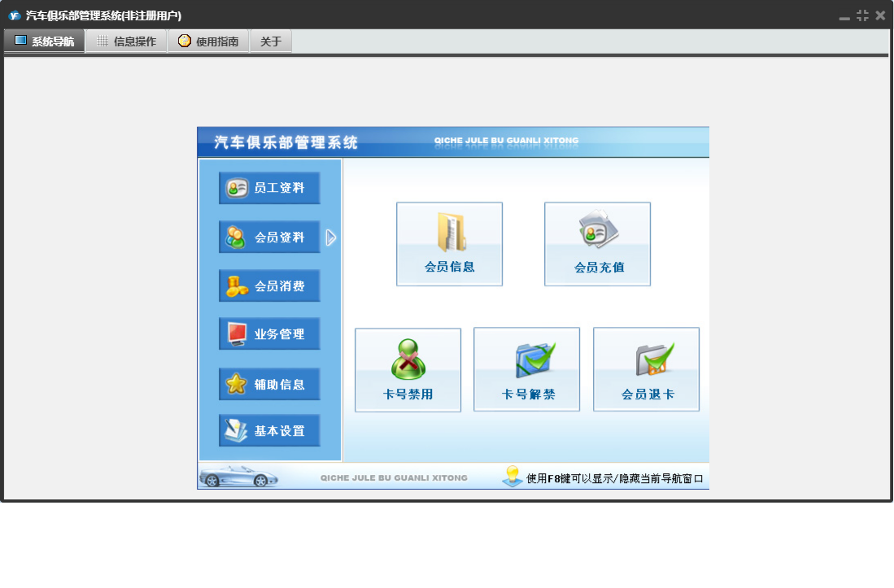
Task: Click the app logo in title bar
Action: click(15, 15)
